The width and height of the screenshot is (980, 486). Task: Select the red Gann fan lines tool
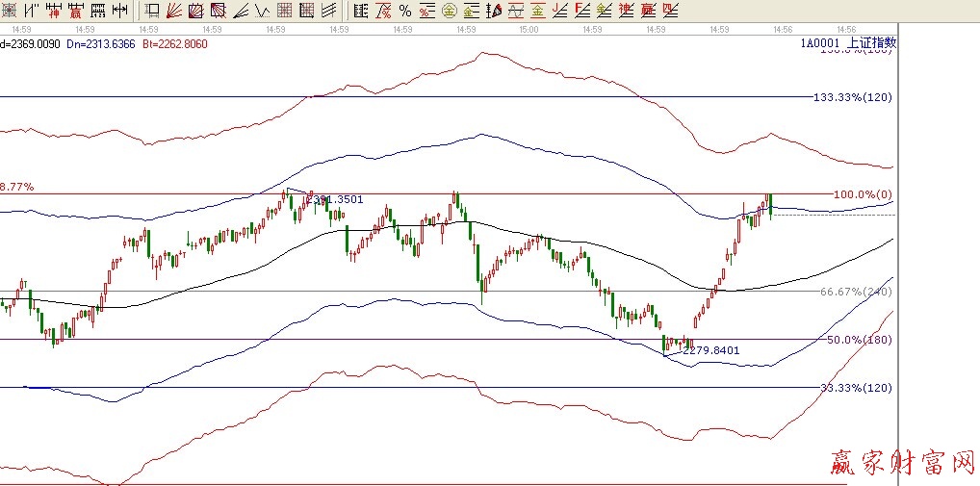pyautogui.click(x=174, y=11)
